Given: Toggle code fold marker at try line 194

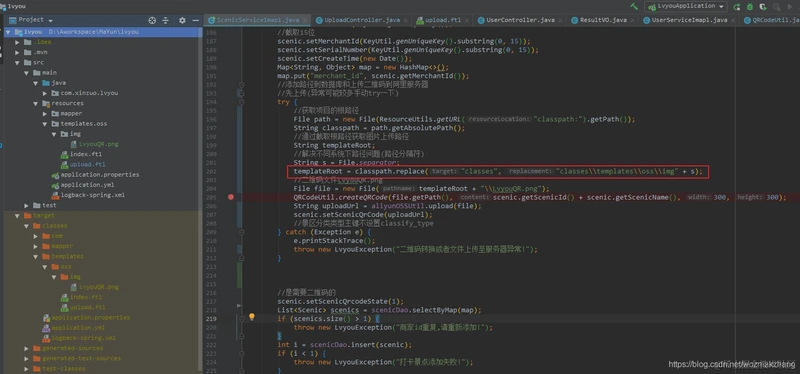Looking at the screenshot, I should (241, 102).
